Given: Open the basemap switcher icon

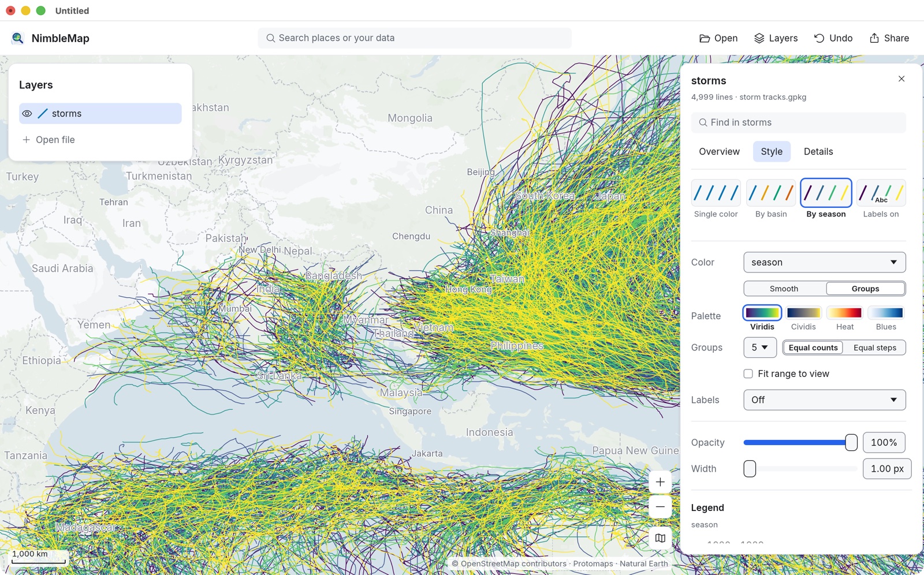Looking at the screenshot, I should [x=660, y=538].
